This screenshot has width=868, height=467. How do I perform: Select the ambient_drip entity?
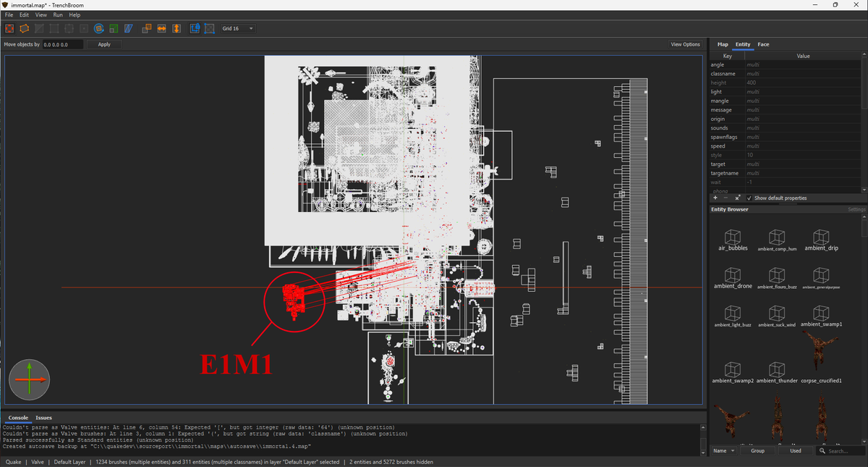point(821,241)
